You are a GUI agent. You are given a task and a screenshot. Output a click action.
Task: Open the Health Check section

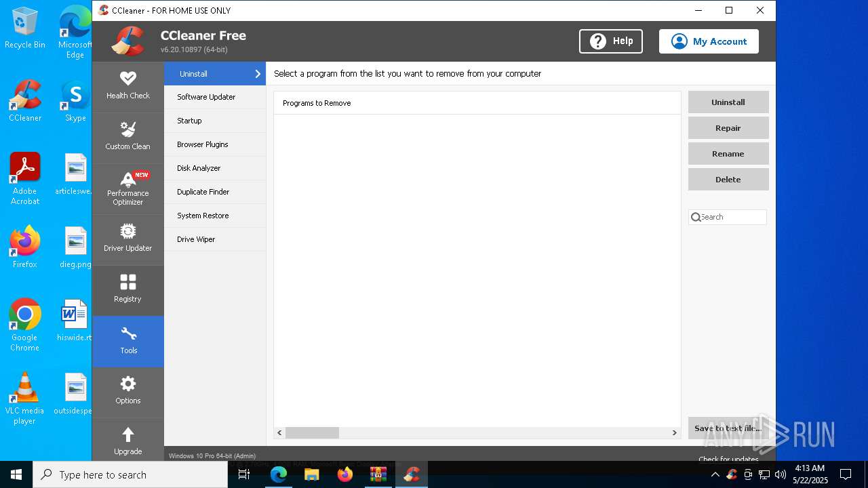click(127, 87)
